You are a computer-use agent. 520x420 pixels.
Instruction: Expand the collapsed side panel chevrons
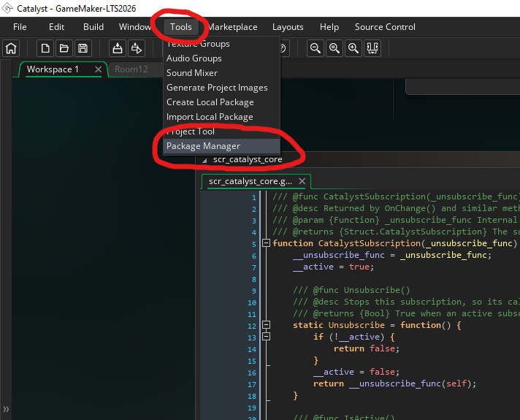pos(6,409)
